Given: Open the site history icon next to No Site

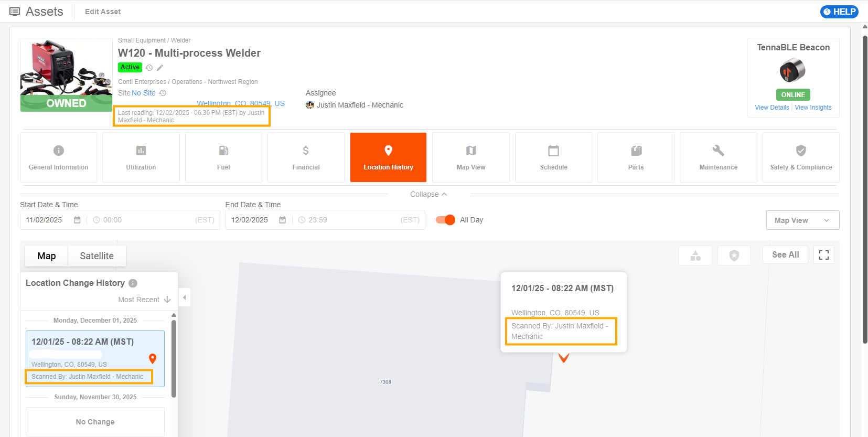Looking at the screenshot, I should click(163, 93).
